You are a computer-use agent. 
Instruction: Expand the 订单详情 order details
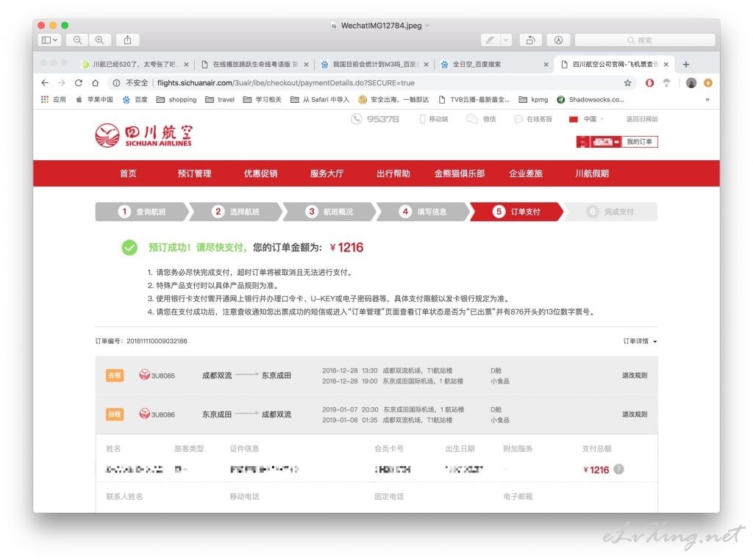[640, 341]
